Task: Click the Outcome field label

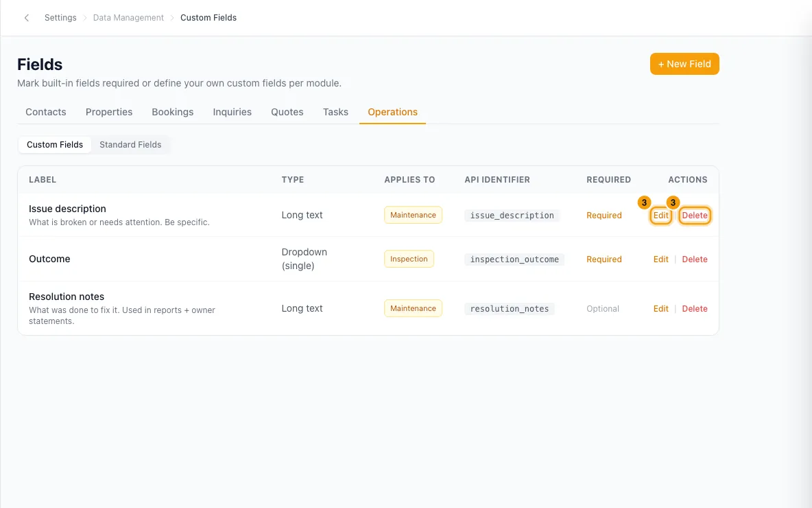Action: (x=49, y=259)
